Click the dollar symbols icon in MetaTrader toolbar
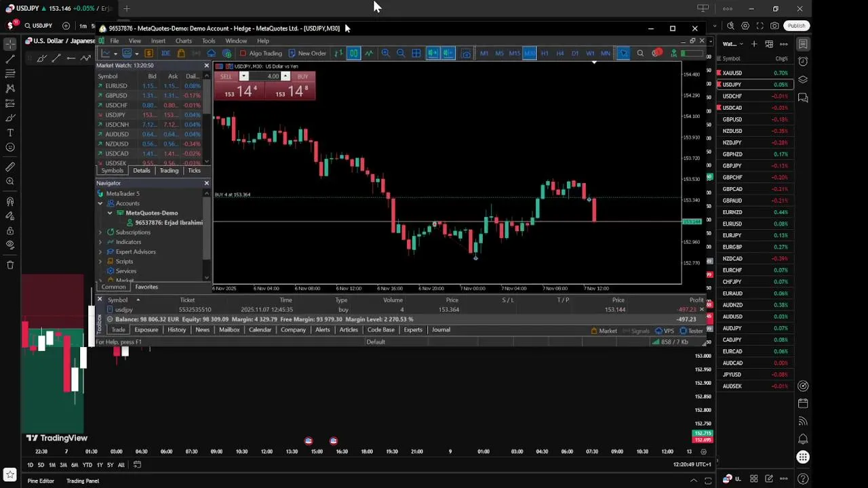 (x=149, y=53)
